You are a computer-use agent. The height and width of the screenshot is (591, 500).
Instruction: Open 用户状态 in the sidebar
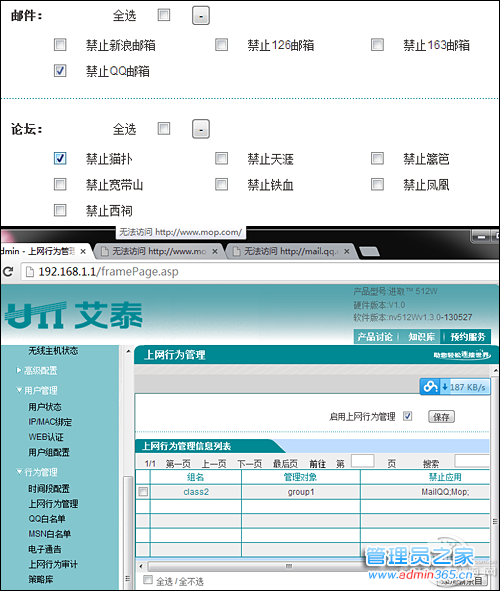45,407
